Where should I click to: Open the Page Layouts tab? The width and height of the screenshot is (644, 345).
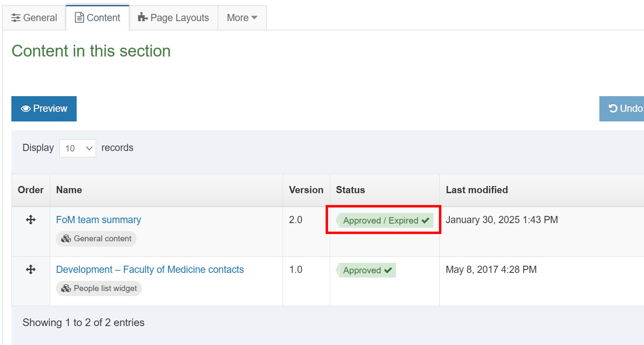tap(174, 18)
